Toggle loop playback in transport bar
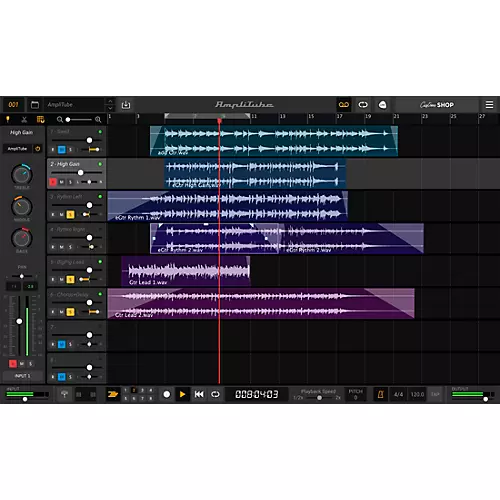The width and height of the screenshot is (500, 500). click(215, 394)
